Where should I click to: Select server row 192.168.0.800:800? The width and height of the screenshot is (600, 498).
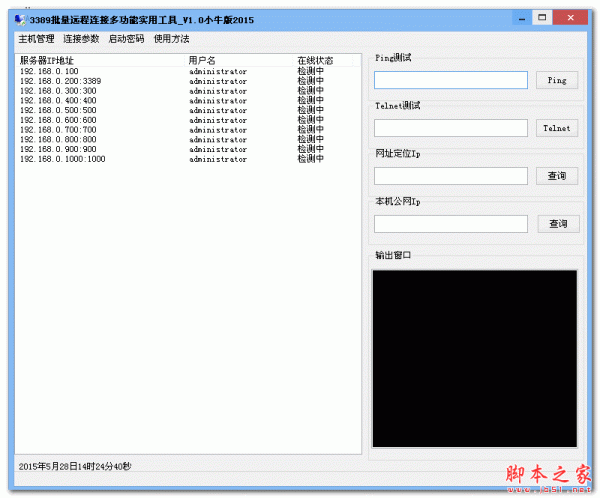click(188, 139)
